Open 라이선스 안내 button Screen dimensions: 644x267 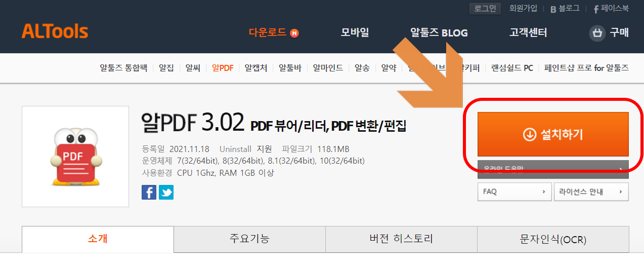592,192
